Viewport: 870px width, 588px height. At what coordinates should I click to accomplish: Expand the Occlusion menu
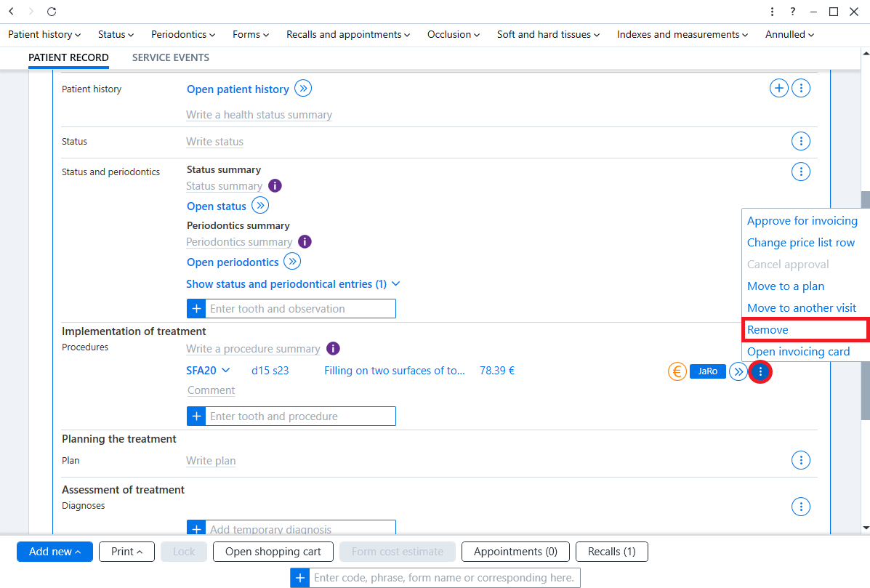[x=454, y=34]
